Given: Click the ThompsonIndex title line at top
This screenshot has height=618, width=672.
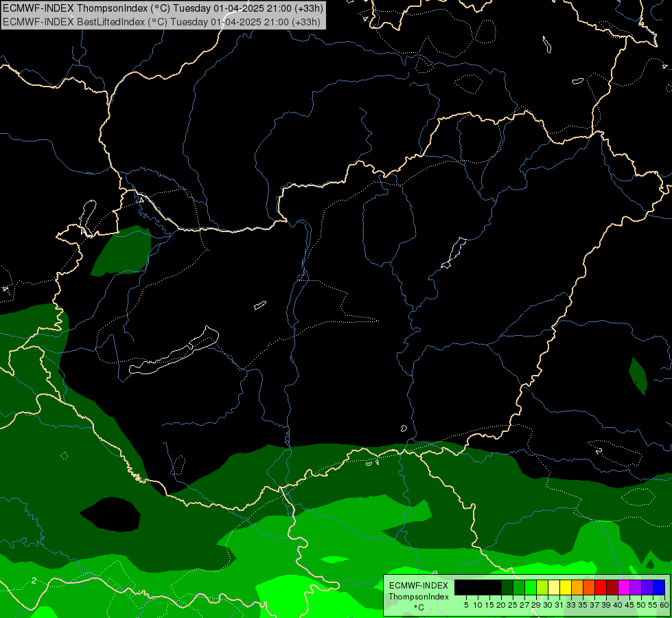Looking at the screenshot, I should (163, 8).
